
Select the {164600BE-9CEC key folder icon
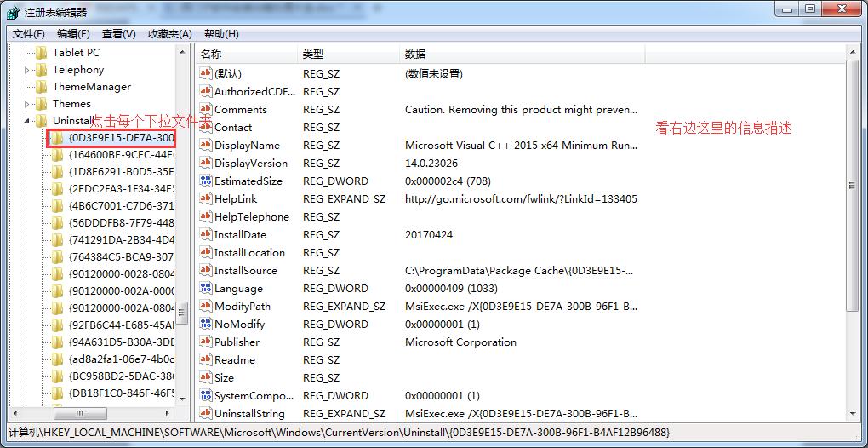(58, 155)
